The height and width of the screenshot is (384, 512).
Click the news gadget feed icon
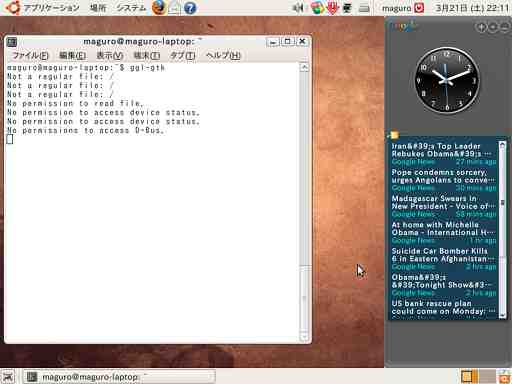point(394,135)
